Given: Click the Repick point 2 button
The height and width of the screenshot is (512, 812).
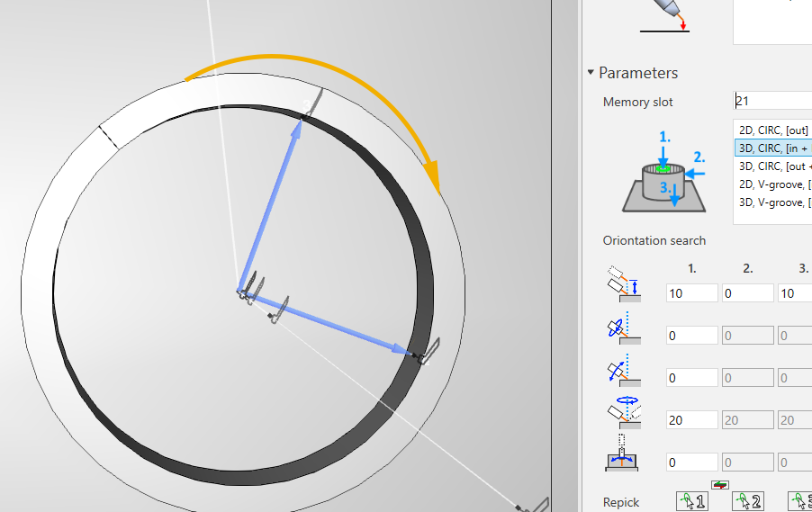Looking at the screenshot, I should tap(747, 502).
